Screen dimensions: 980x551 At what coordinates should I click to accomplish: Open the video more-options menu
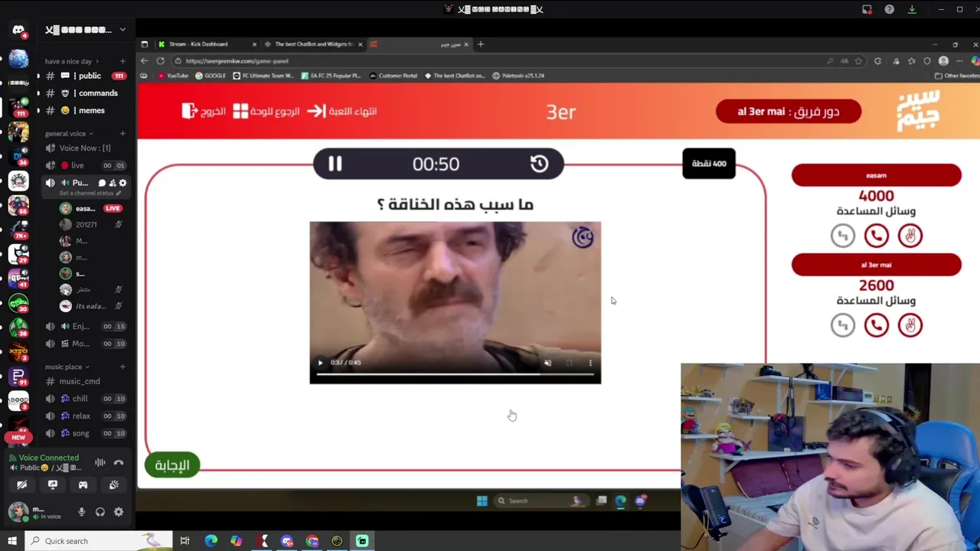[x=590, y=363]
